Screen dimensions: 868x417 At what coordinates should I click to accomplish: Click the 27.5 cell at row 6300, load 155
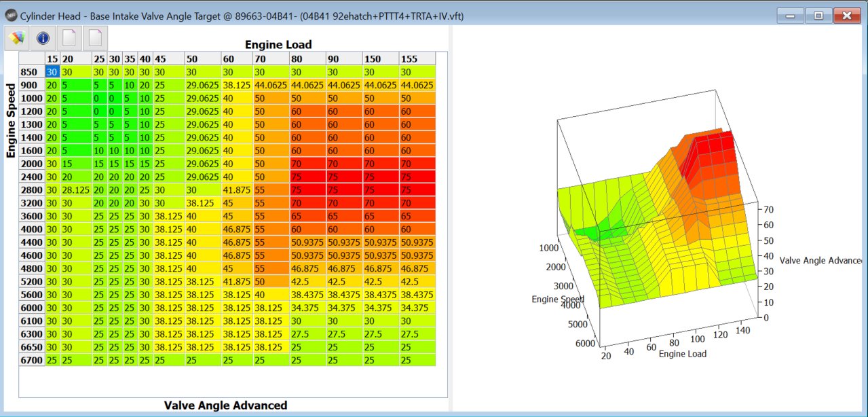[417, 333]
